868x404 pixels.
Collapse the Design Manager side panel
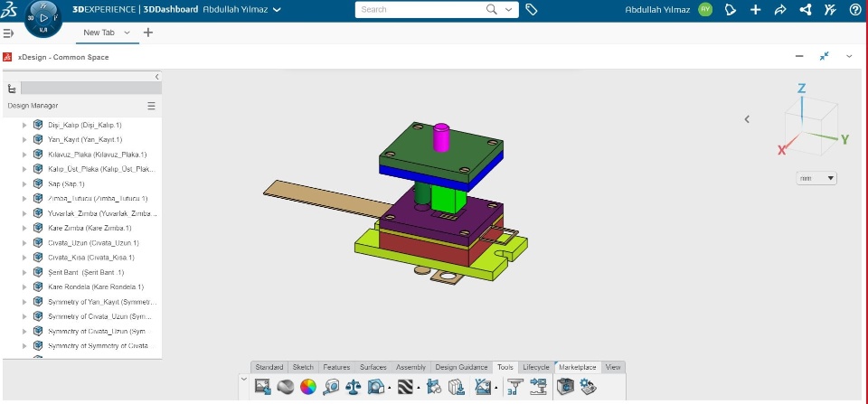tap(157, 77)
